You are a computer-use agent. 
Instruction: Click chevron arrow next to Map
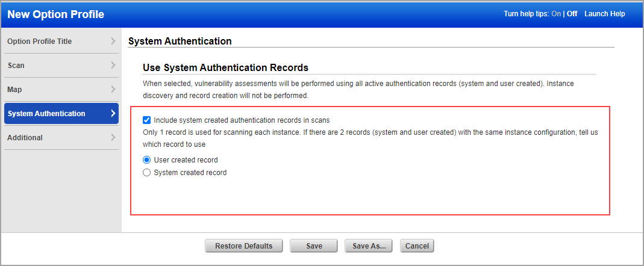pyautogui.click(x=113, y=90)
